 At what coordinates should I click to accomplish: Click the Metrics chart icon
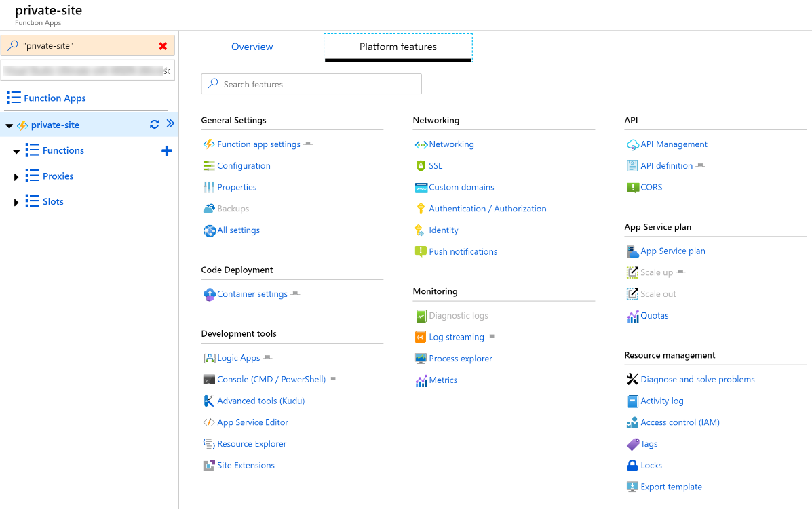pyautogui.click(x=421, y=381)
